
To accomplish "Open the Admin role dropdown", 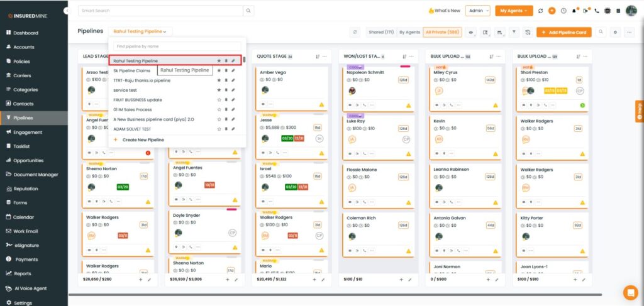I will [479, 11].
